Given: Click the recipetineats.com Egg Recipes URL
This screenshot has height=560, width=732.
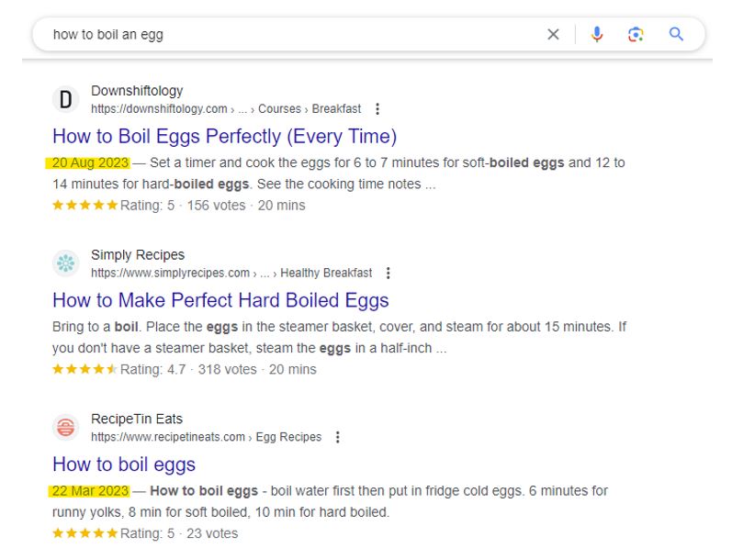Looking at the screenshot, I should tap(207, 437).
